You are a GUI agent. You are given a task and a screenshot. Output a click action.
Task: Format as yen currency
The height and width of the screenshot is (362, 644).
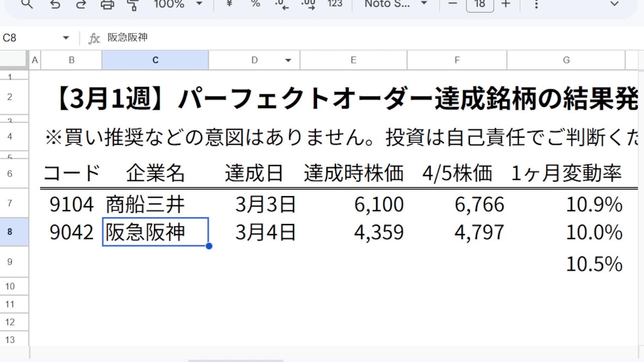pyautogui.click(x=229, y=4)
